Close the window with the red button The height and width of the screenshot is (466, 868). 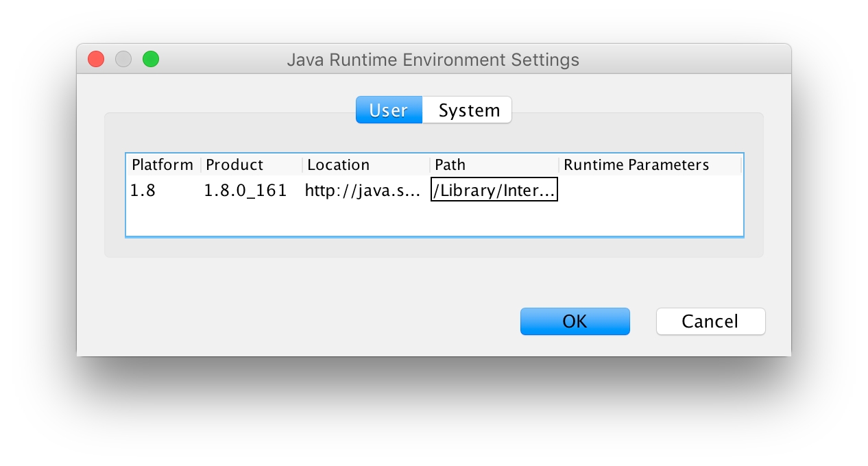click(96, 59)
